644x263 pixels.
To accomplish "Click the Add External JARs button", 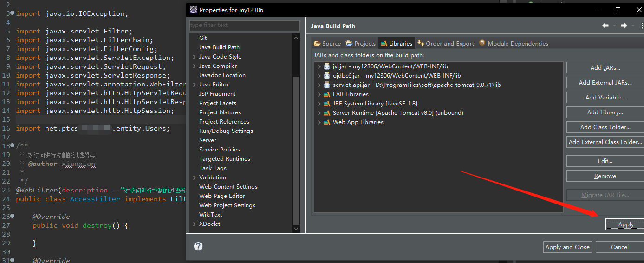I will [605, 83].
